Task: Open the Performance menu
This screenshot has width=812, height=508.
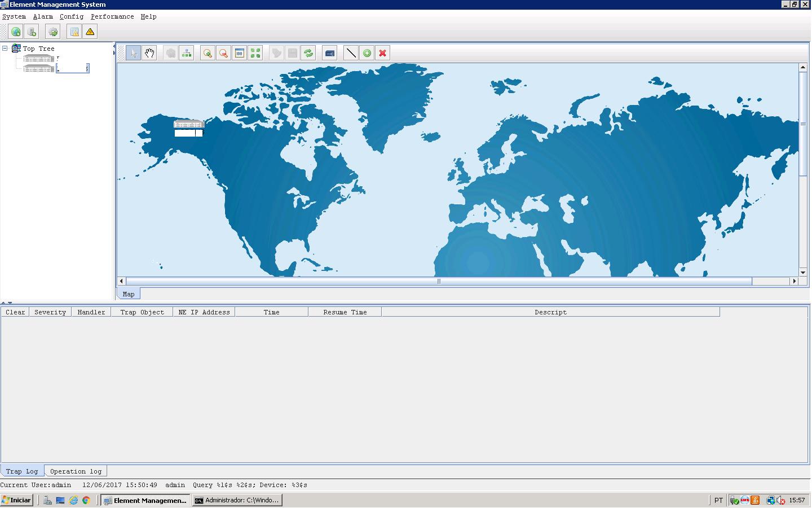Action: (112, 16)
